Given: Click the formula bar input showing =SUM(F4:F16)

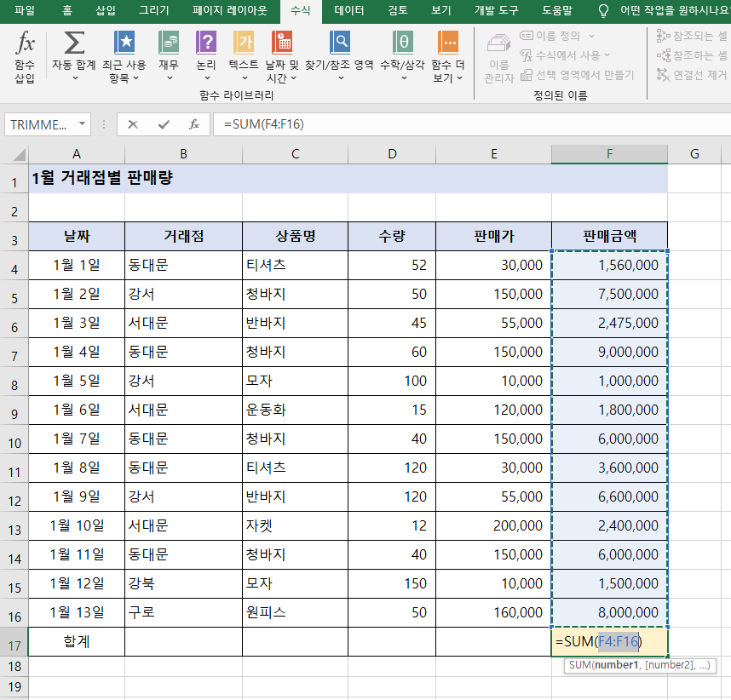Looking at the screenshot, I should [x=472, y=124].
